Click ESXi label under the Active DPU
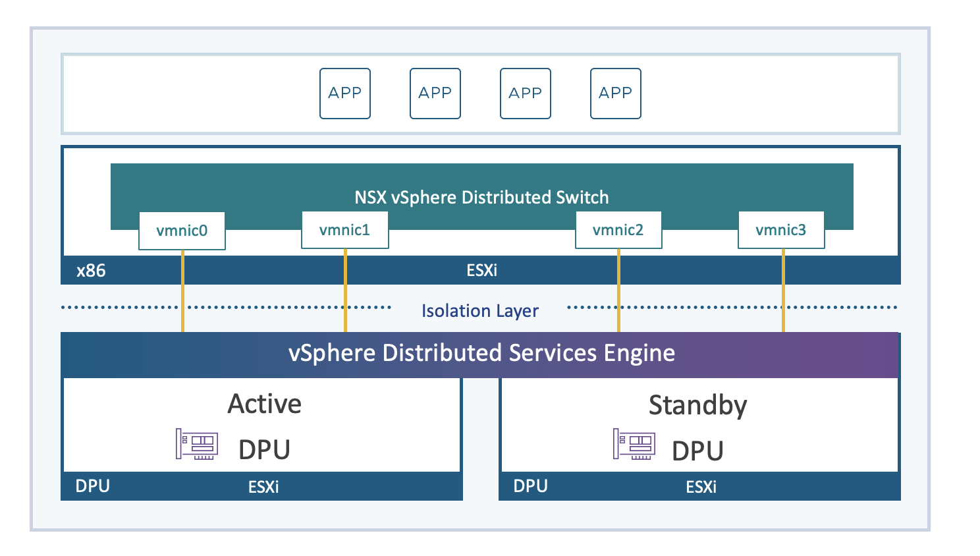This screenshot has height=556, width=980. point(263,487)
